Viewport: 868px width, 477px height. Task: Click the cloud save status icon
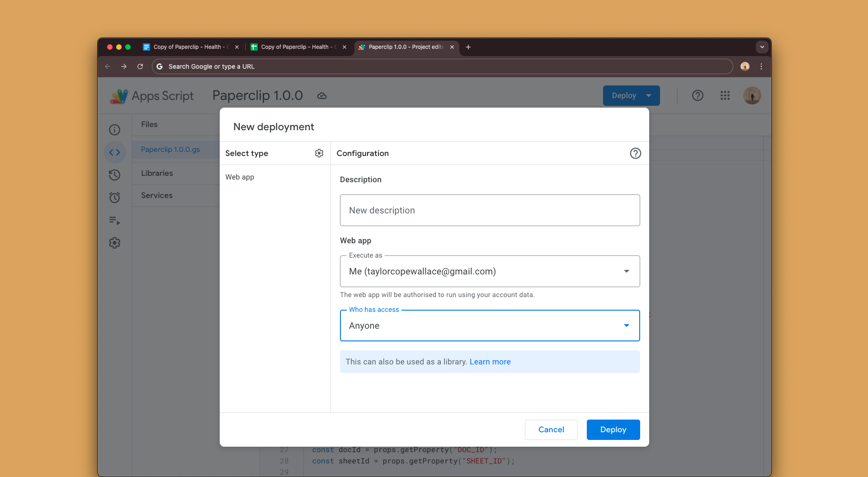pos(321,95)
